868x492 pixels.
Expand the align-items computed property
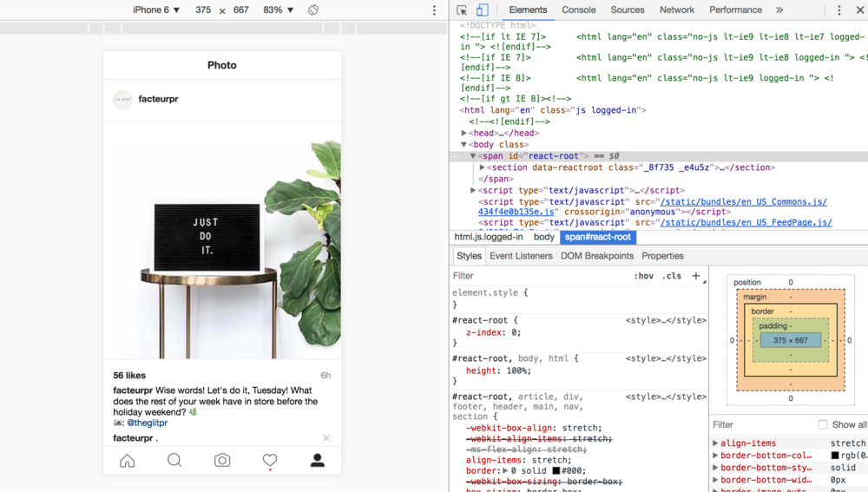point(715,443)
